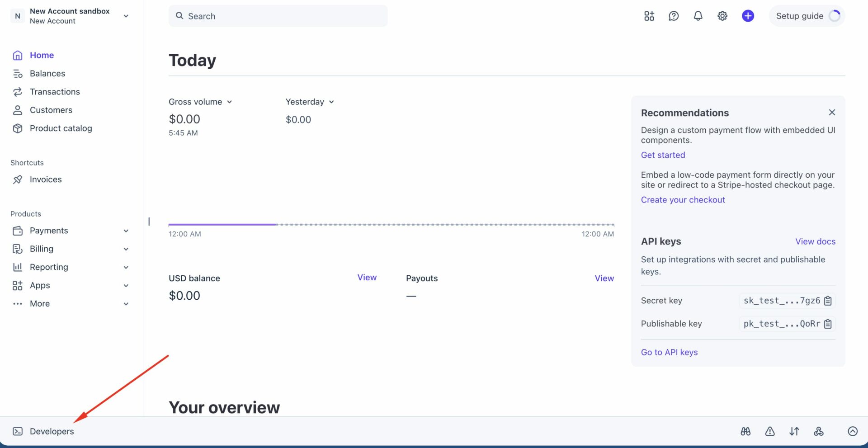
Task: Expand the developer bar with circled chevron
Action: coord(853,431)
